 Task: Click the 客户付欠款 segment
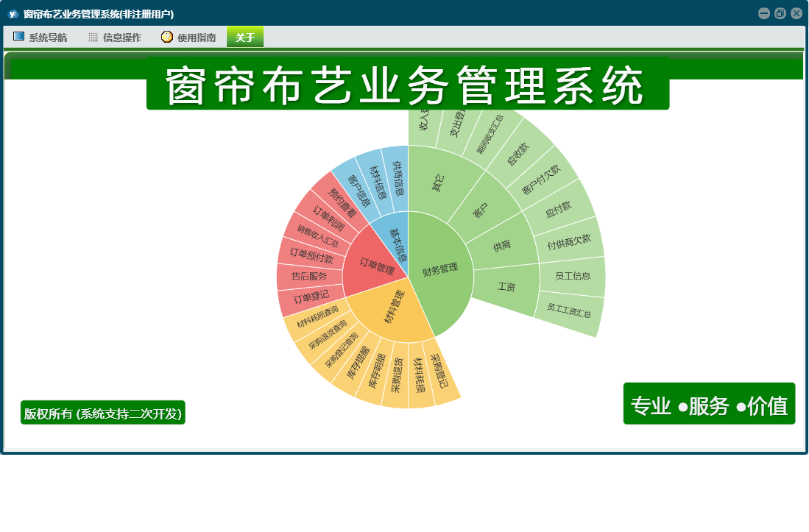point(541,180)
